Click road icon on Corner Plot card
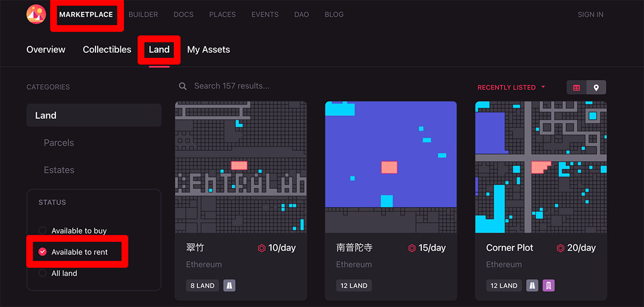 click(x=532, y=286)
